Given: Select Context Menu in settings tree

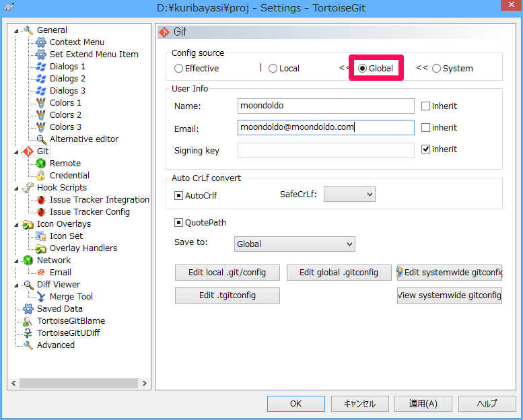Looking at the screenshot, I should (x=77, y=42).
